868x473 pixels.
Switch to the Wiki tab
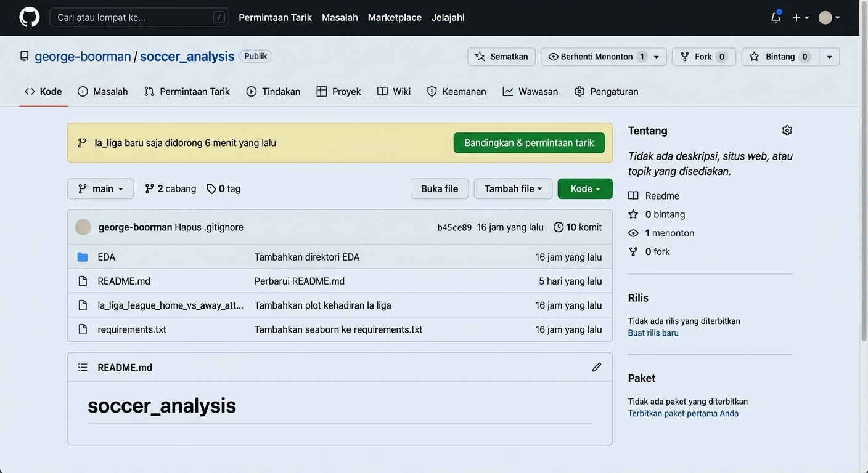tap(394, 92)
